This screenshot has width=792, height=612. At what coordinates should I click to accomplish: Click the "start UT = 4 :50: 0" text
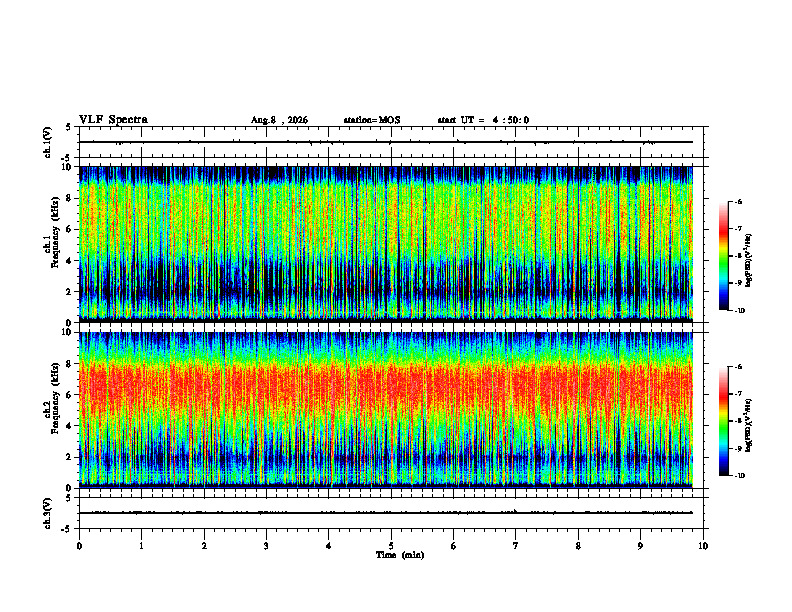point(483,120)
